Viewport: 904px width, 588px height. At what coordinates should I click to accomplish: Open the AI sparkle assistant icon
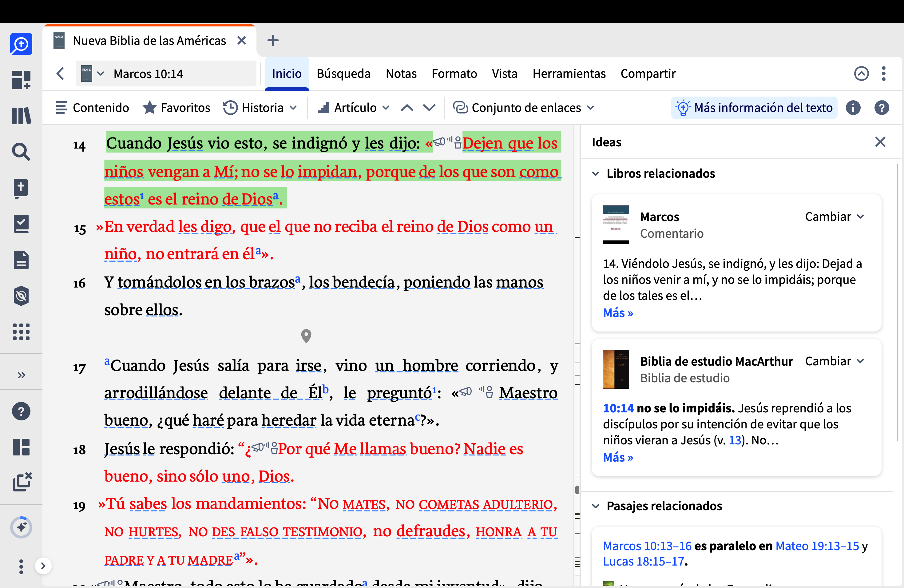pos(21,527)
